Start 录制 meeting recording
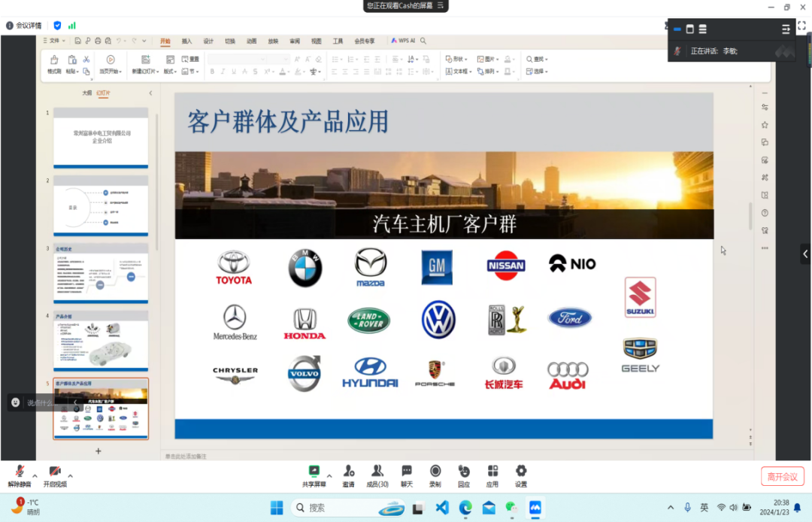812x522 pixels. tap(435, 472)
